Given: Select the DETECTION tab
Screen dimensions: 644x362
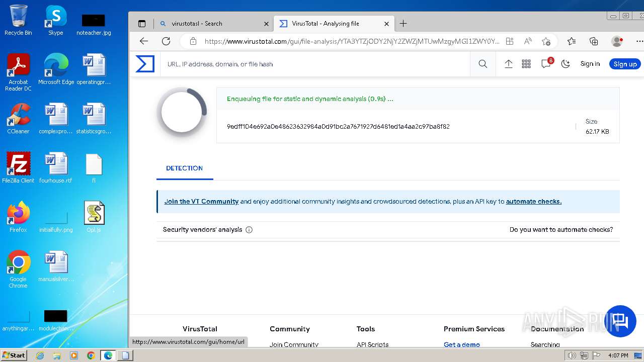Looking at the screenshot, I should coord(184,168).
